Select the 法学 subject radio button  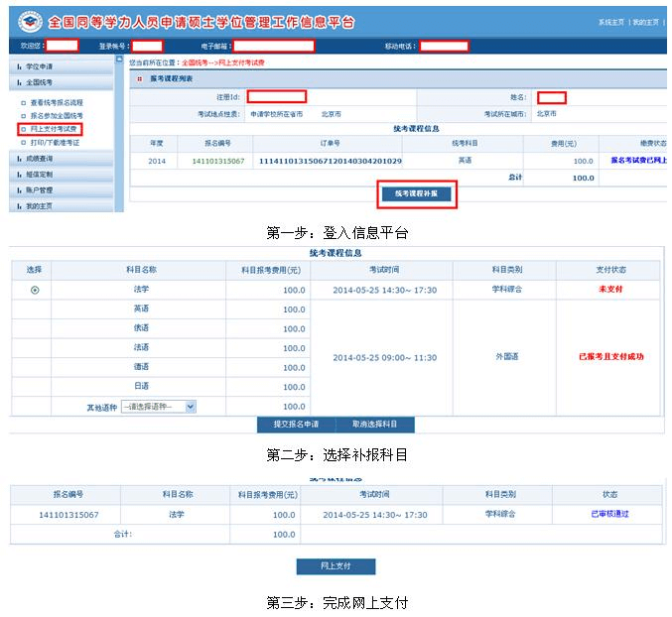(36, 290)
